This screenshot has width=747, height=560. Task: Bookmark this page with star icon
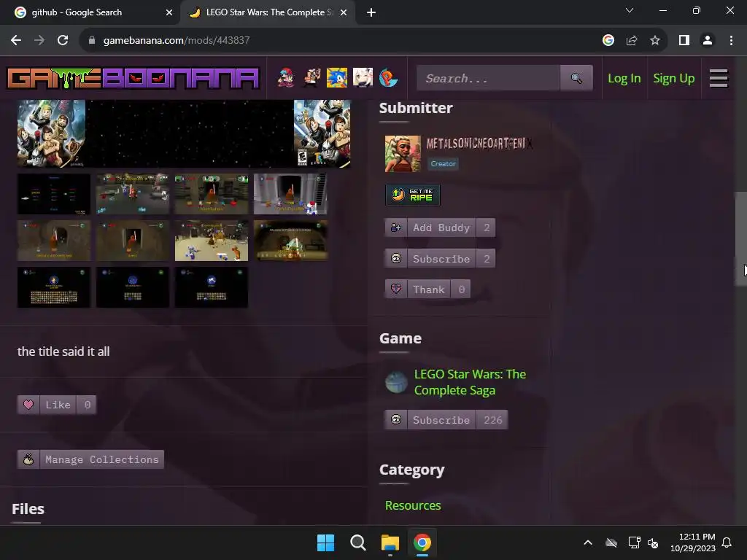pos(655,40)
